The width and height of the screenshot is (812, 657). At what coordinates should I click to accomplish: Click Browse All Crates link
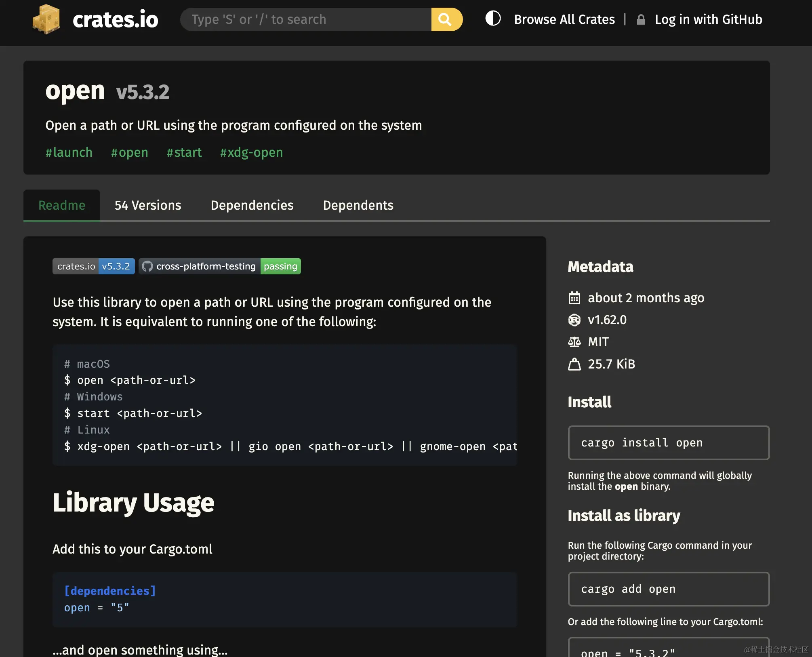(564, 19)
